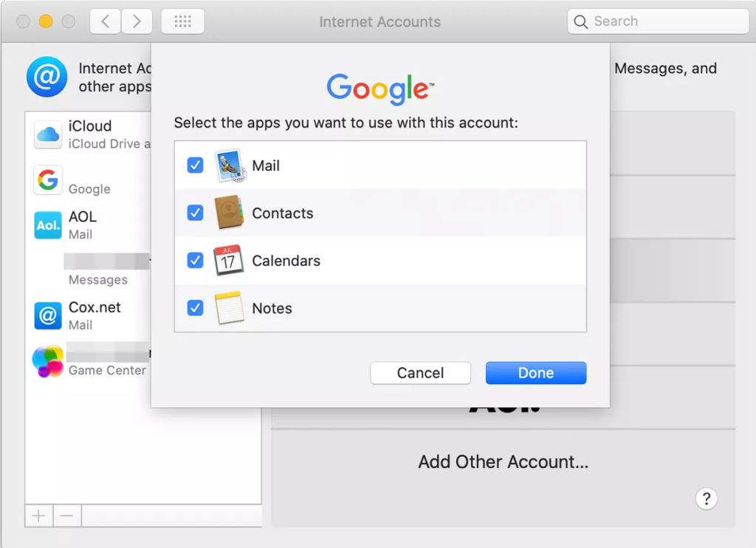This screenshot has width=756, height=548.
Task: Click the Search field in toolbar
Action: (x=657, y=21)
